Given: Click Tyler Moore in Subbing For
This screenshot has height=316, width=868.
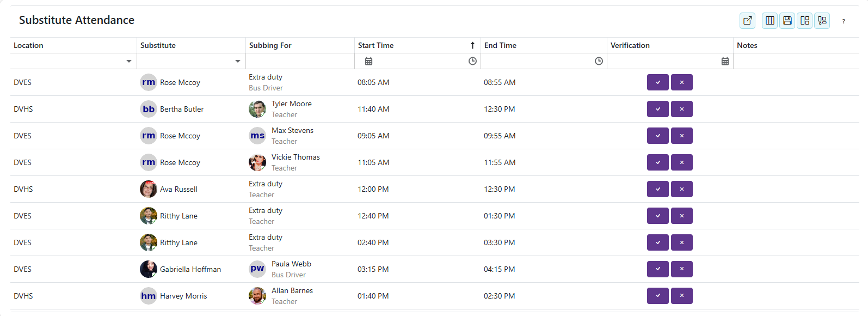Looking at the screenshot, I should (x=291, y=104).
